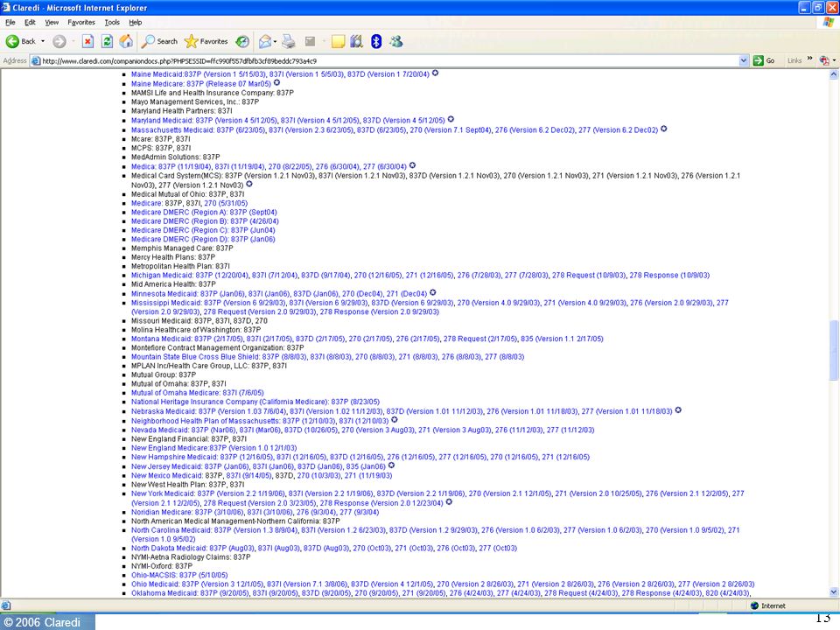Open the Help menu
Image resolution: width=840 pixels, height=630 pixels.
tap(136, 23)
